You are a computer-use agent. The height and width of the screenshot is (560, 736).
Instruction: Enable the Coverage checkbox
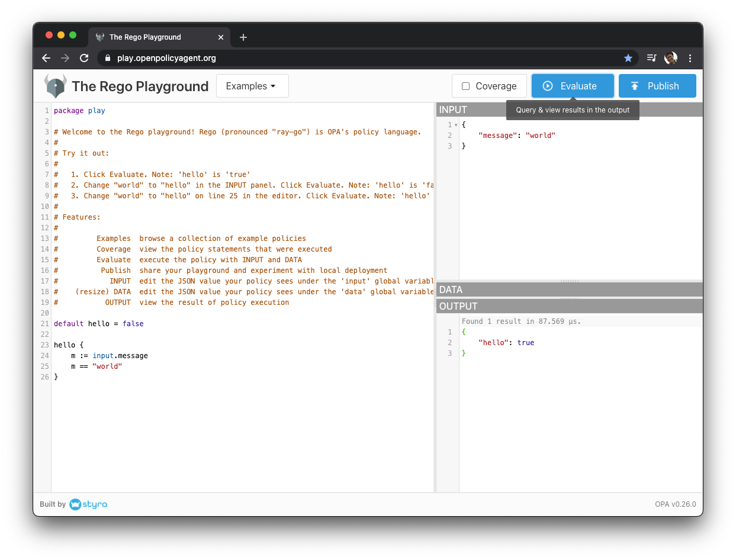(465, 86)
